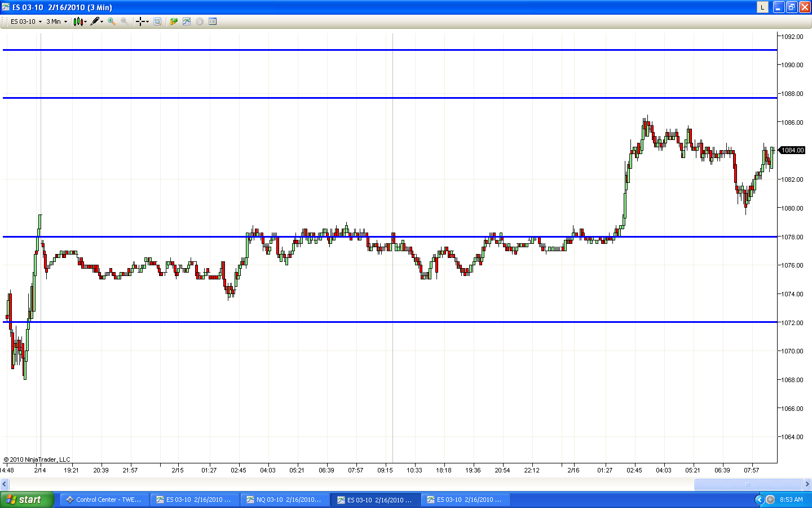812x508 pixels.
Task: Switch to Control Center taskbar button
Action: pyautogui.click(x=104, y=500)
